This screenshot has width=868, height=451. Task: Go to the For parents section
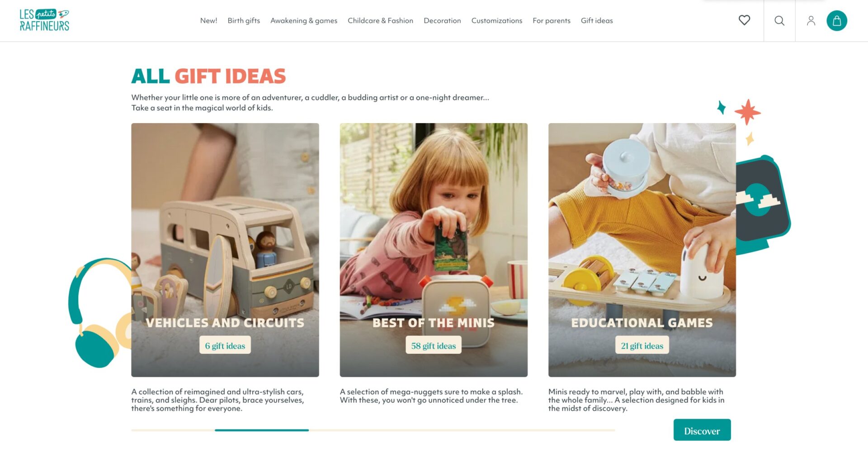pyautogui.click(x=551, y=21)
